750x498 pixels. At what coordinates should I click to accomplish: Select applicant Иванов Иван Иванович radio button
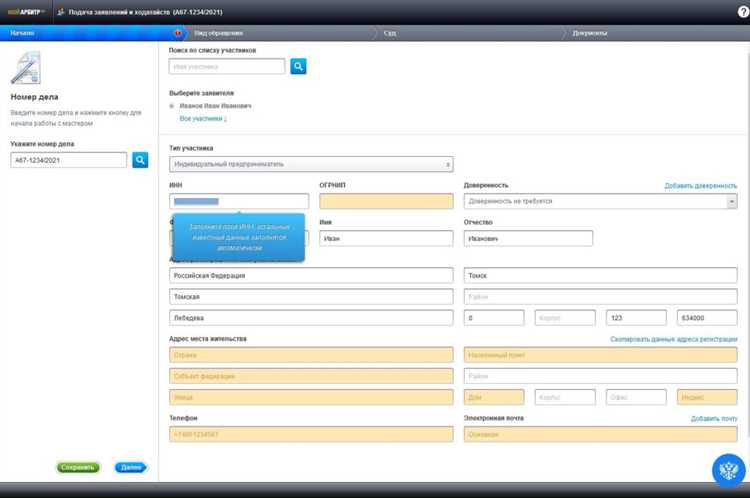click(x=172, y=105)
